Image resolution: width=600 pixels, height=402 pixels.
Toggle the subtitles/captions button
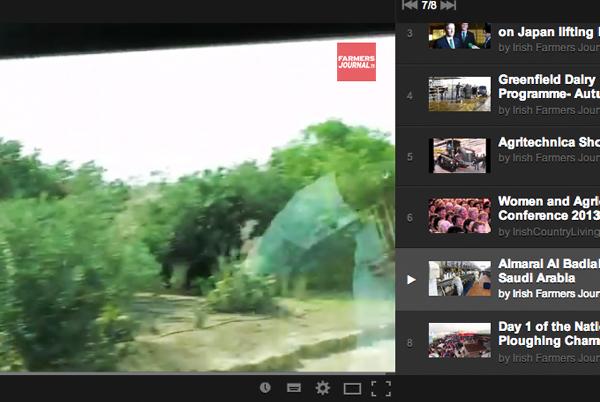(294, 388)
